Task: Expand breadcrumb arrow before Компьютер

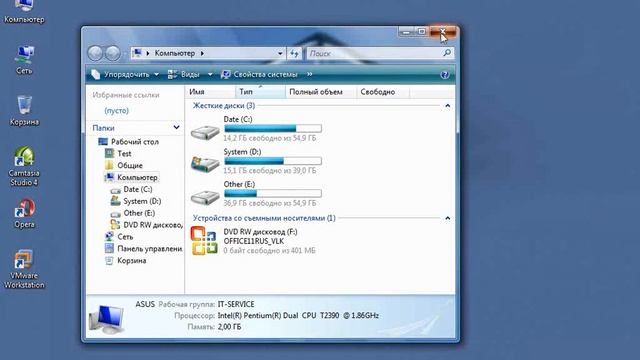Action: pos(148,53)
